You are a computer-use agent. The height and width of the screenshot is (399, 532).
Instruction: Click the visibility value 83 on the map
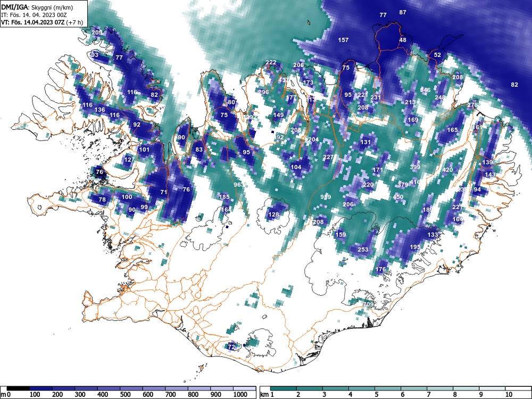click(x=199, y=149)
